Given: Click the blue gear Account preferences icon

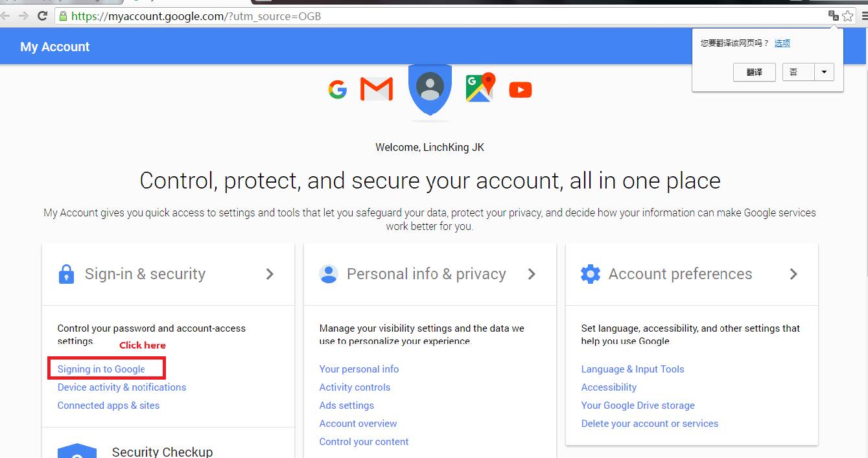Looking at the screenshot, I should pos(591,274).
